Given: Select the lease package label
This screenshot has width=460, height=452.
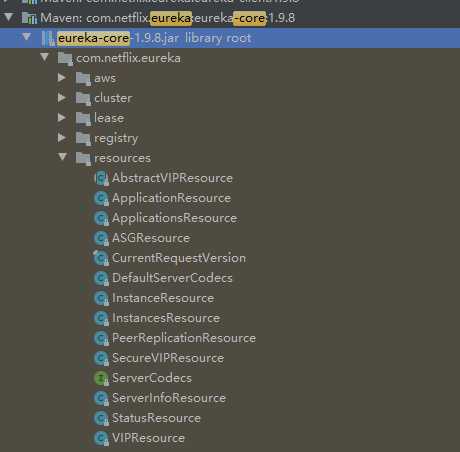Looking at the screenshot, I should (109, 118).
